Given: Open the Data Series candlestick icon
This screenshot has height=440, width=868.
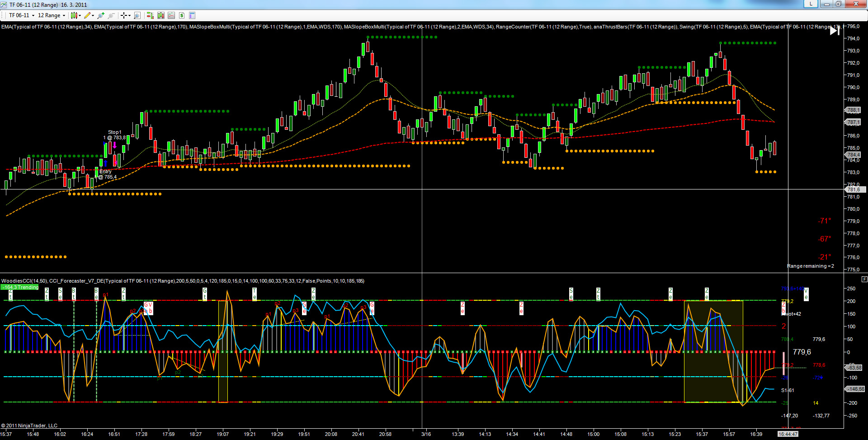Looking at the screenshot, I should pyautogui.click(x=161, y=15).
